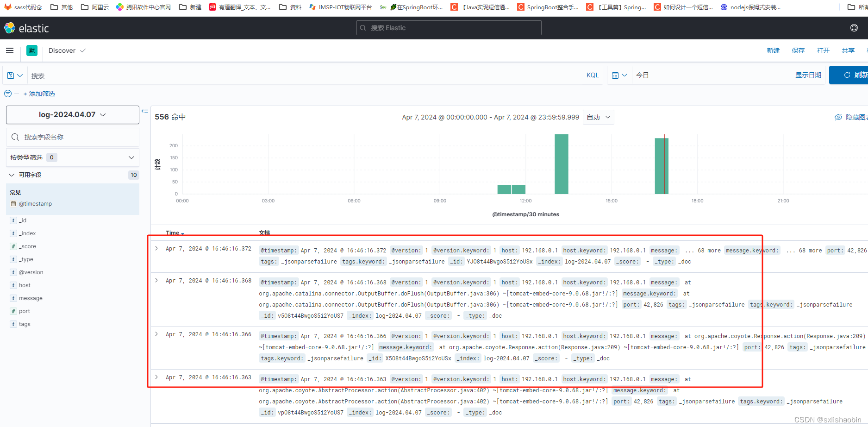Open the 有道翻译 bookmark

pyautogui.click(x=240, y=7)
